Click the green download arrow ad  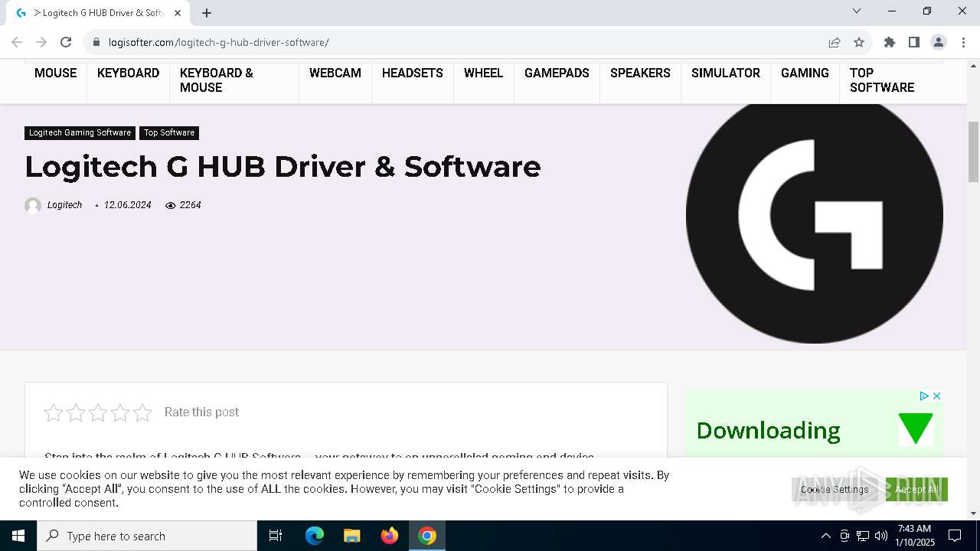pos(916,429)
